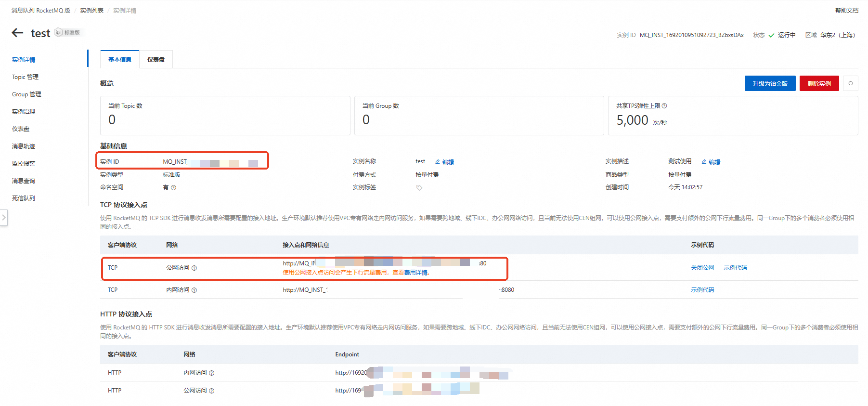Click the region value 华东2（上海）
Screen dimensions: 868x406
(x=838, y=35)
